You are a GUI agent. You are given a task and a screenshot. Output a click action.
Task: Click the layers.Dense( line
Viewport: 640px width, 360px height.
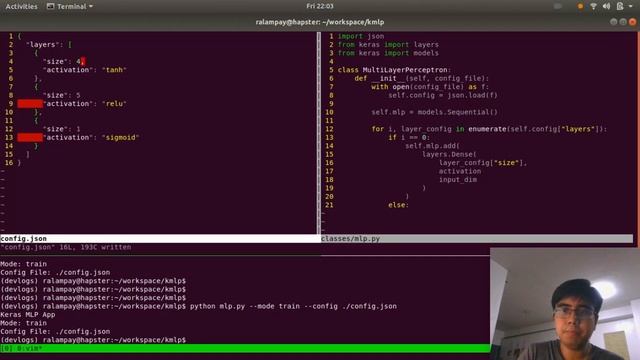[x=449, y=154]
